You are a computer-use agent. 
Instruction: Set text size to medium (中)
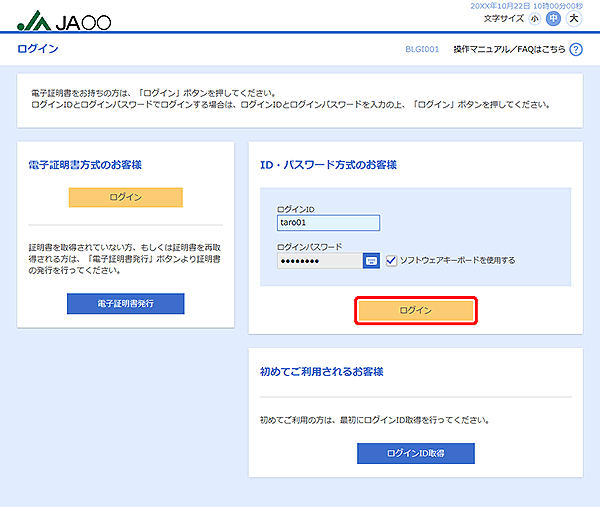[x=553, y=18]
